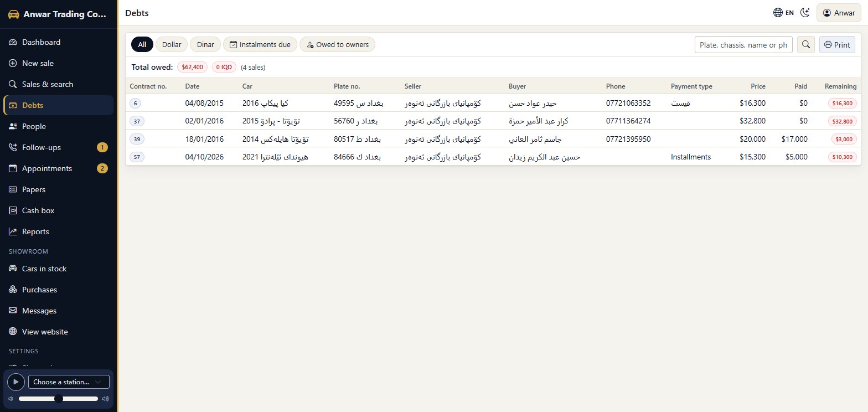Open Appointments in the sidebar
Image resolution: width=868 pixels, height=412 pixels.
coord(59,168)
